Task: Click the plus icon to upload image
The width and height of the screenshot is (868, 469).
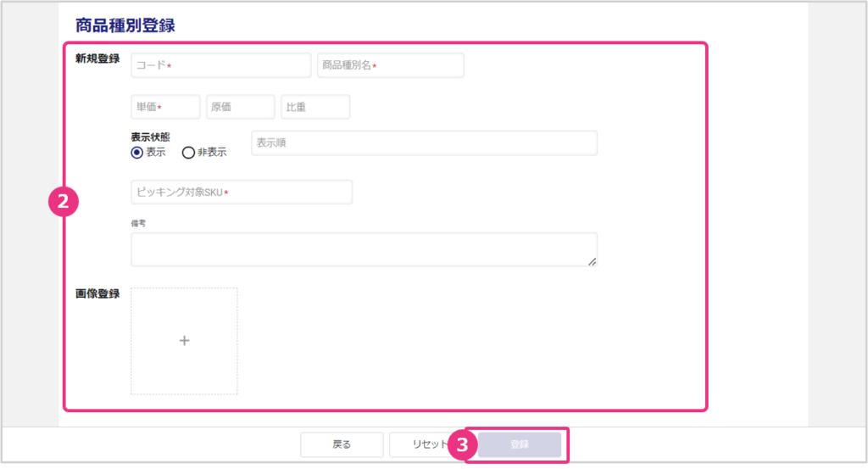Action: 184,341
